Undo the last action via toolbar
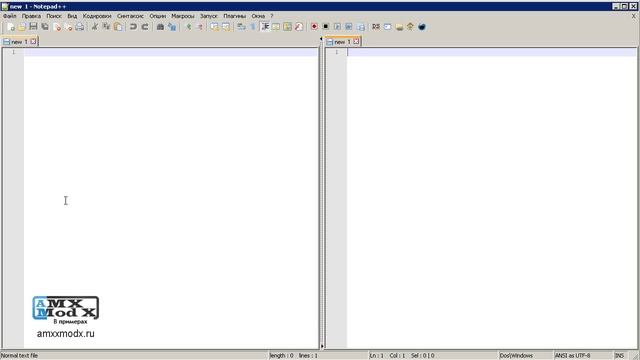 coord(133,27)
